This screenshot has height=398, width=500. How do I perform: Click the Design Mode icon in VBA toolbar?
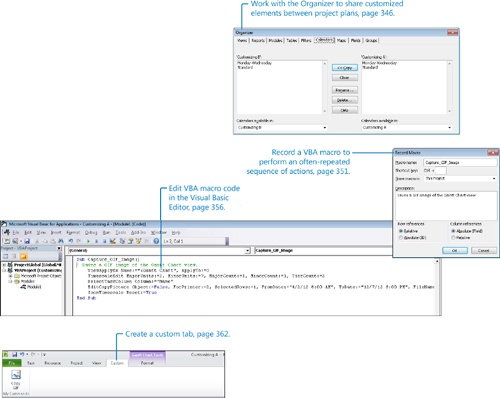113,241
